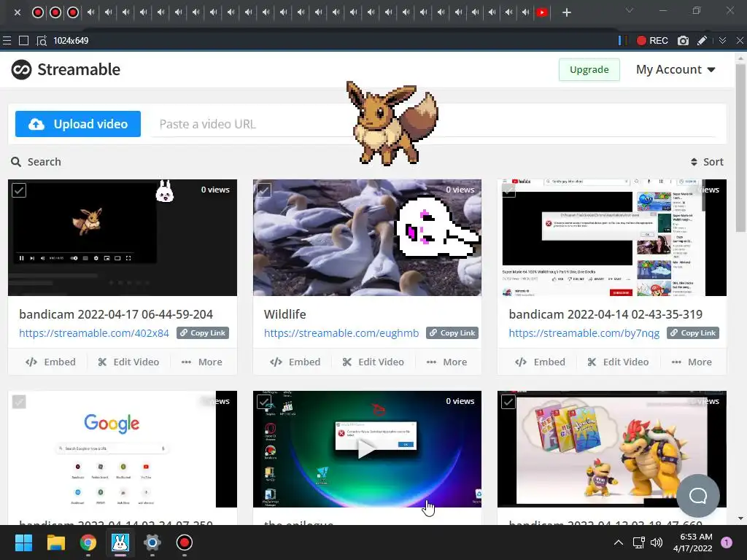
Task: Open File Explorer from taskbar
Action: coord(55,542)
